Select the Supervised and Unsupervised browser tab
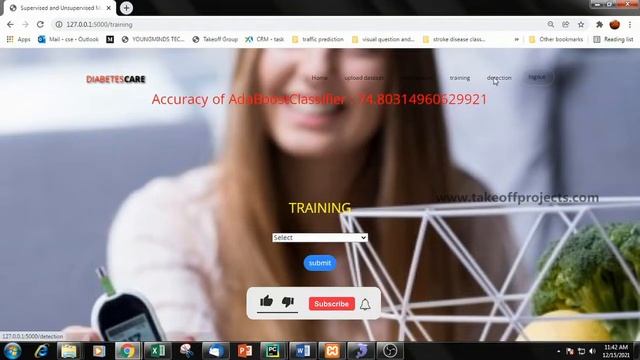This screenshot has height=360, width=640. tap(60, 8)
